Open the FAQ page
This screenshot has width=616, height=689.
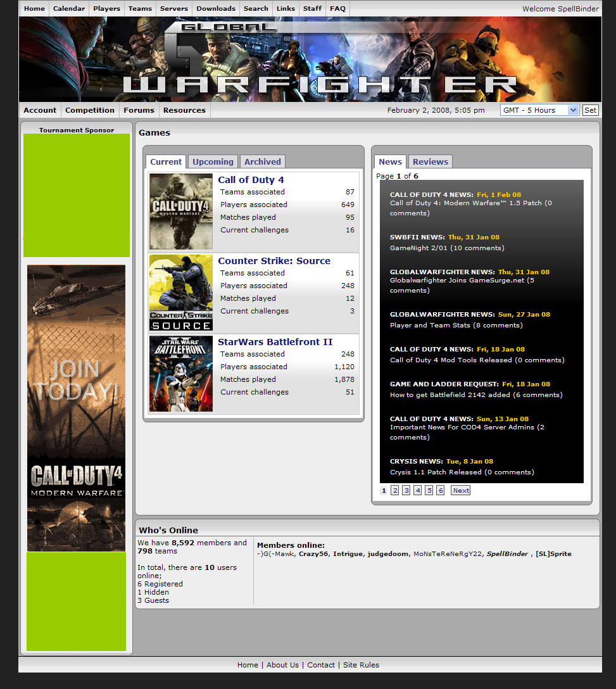[x=338, y=8]
